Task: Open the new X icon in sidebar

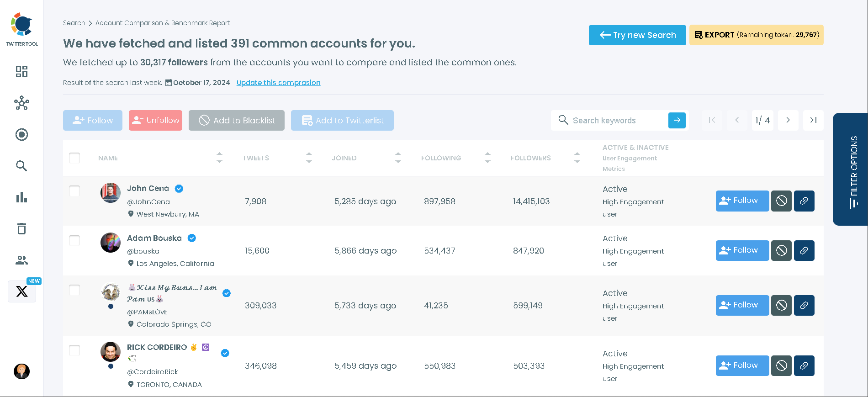Action: pyautogui.click(x=22, y=291)
